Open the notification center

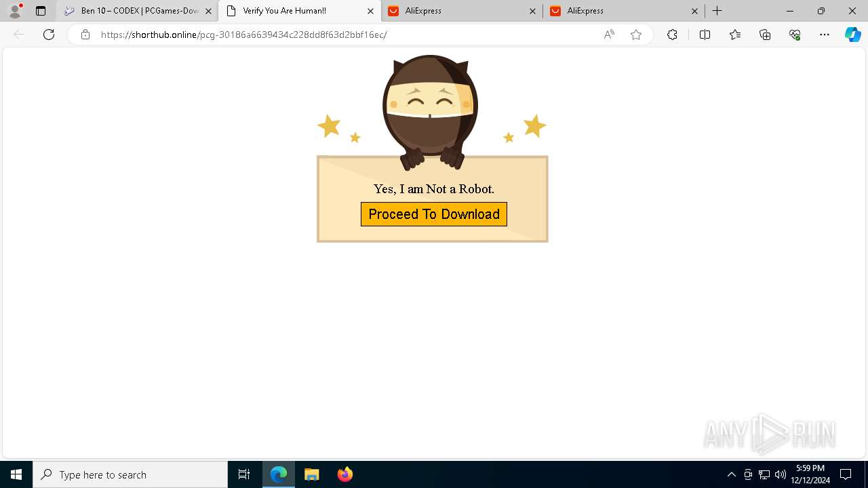pos(846,474)
